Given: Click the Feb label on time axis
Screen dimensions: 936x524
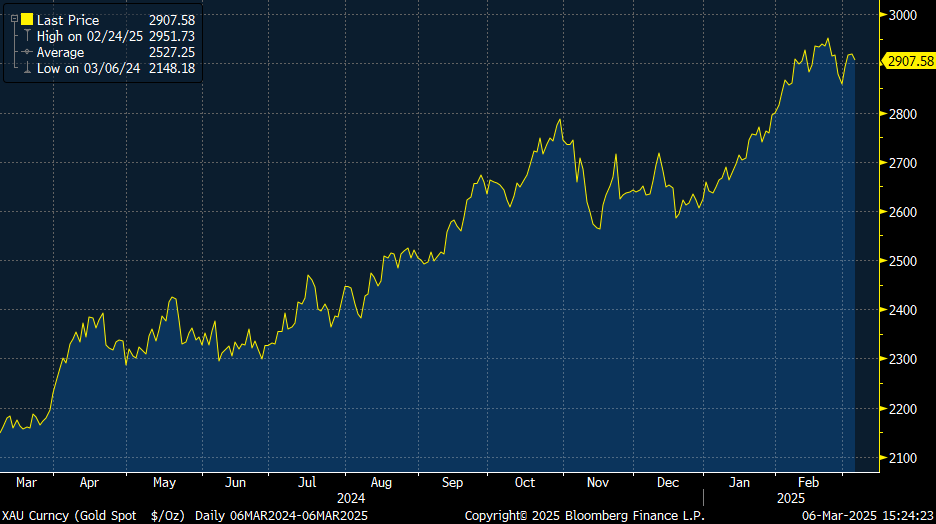Looking at the screenshot, I should coord(810,482).
